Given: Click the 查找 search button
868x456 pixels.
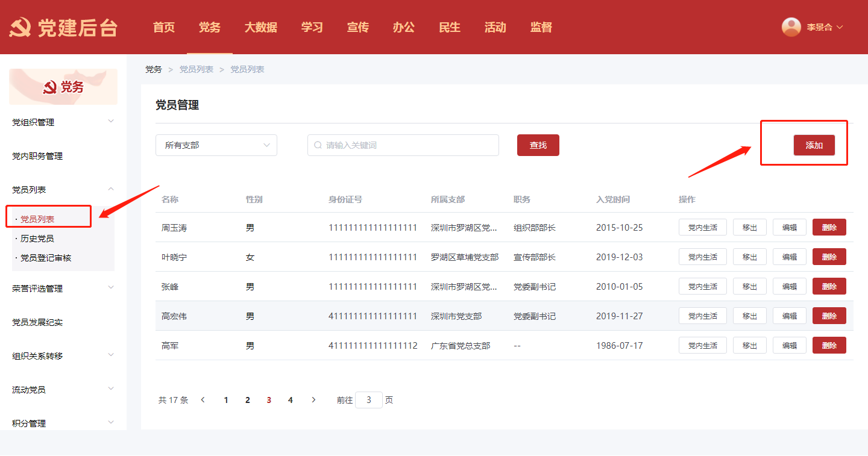Looking at the screenshot, I should click(x=538, y=145).
